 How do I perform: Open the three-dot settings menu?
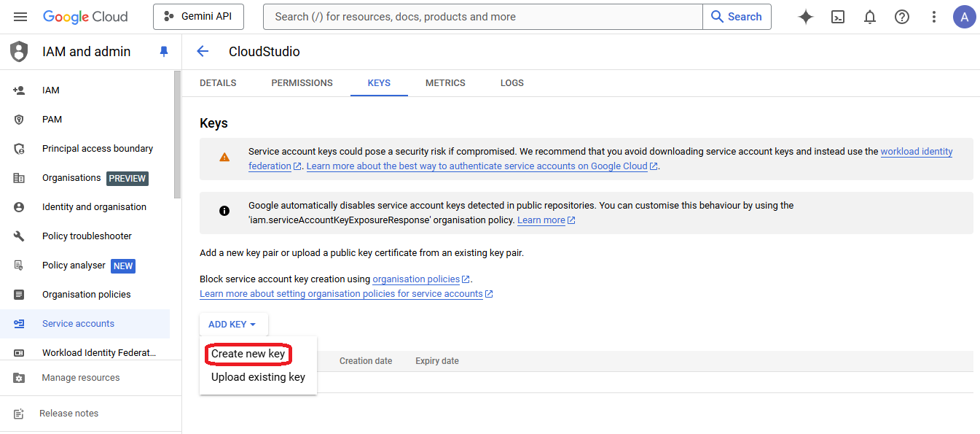(934, 17)
